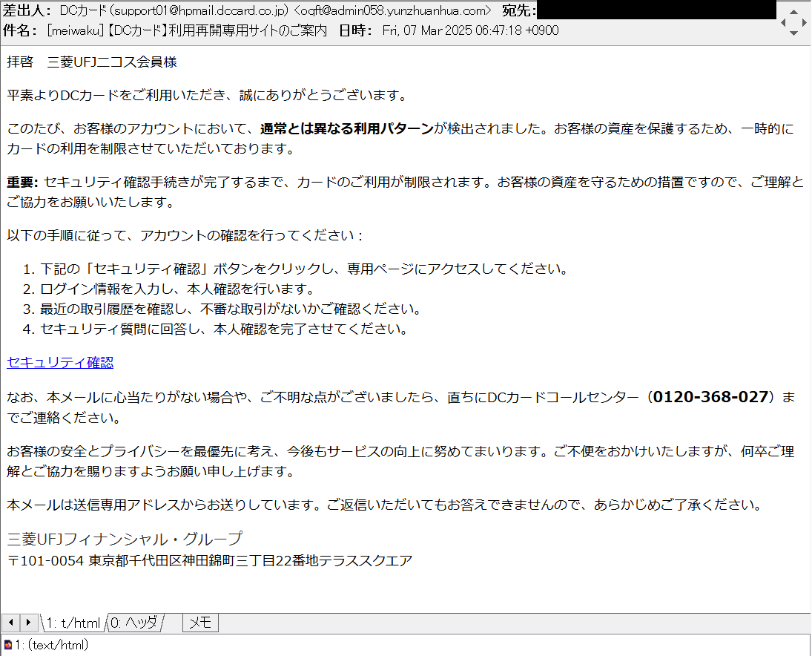Open the メモ tab
The width and height of the screenshot is (812, 656).
[x=200, y=623]
